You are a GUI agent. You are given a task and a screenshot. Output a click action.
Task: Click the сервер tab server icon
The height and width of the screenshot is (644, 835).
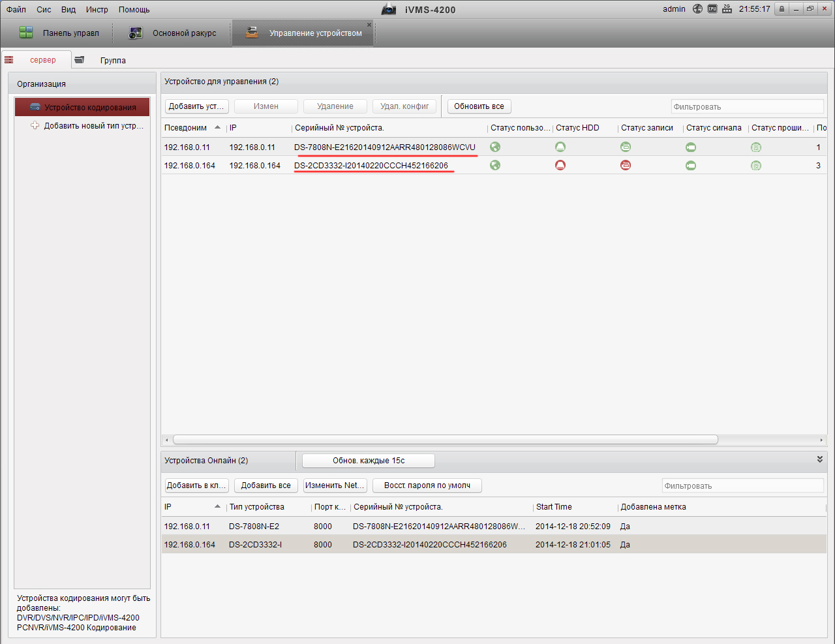(9, 60)
